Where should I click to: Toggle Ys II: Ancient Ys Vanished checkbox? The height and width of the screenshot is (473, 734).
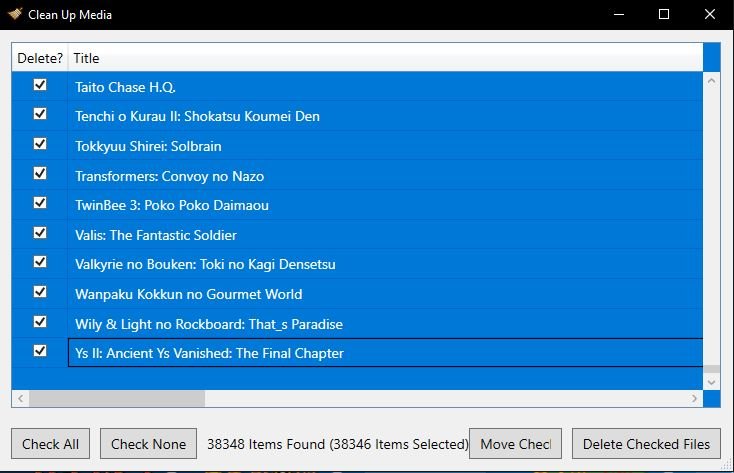[40, 351]
